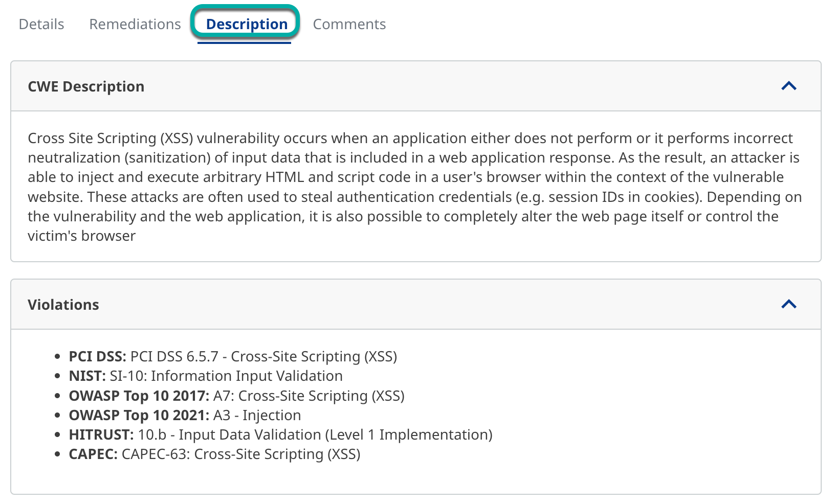Open the Details tab
The image size is (835, 504).
41,24
